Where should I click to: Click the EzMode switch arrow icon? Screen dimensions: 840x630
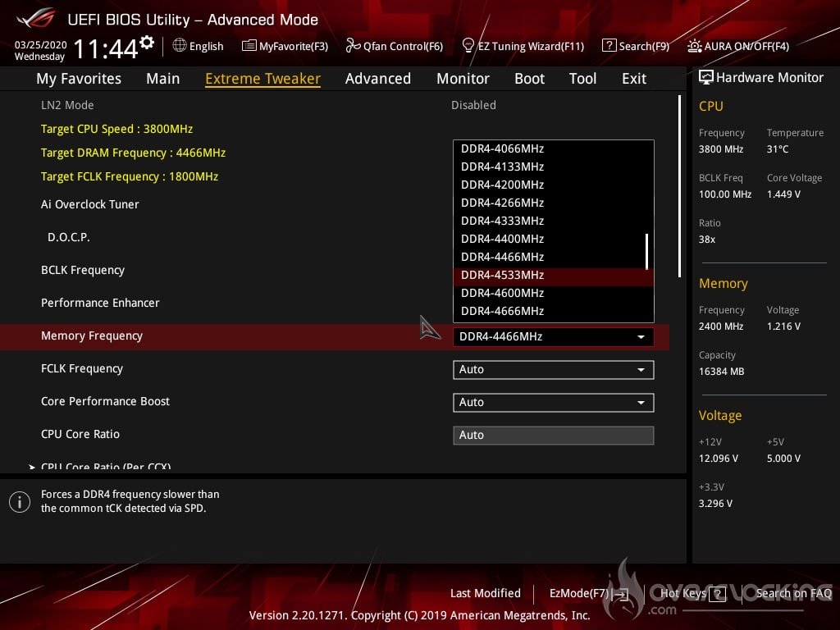click(x=621, y=594)
